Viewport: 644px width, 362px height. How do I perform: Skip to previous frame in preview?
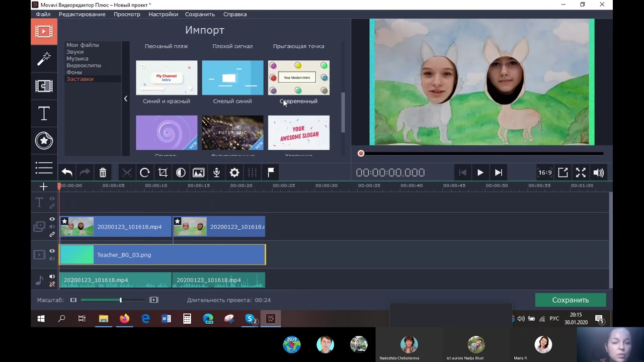click(x=462, y=172)
